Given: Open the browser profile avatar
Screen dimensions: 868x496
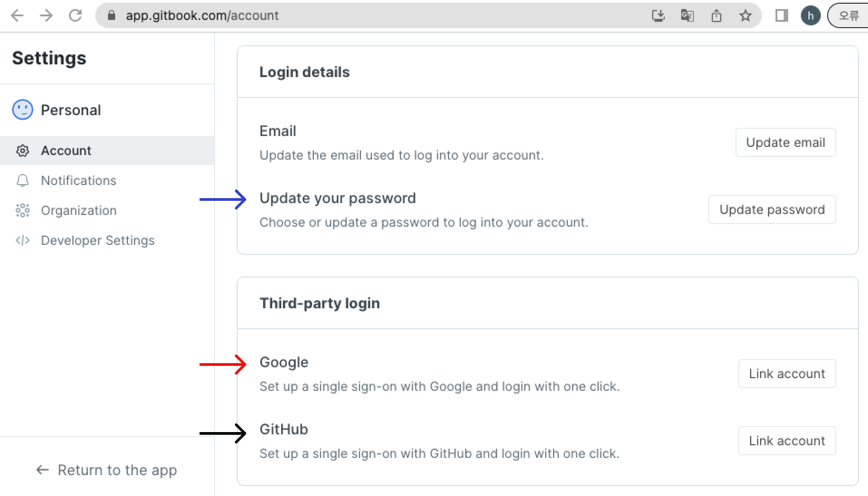Looking at the screenshot, I should pyautogui.click(x=810, y=16).
